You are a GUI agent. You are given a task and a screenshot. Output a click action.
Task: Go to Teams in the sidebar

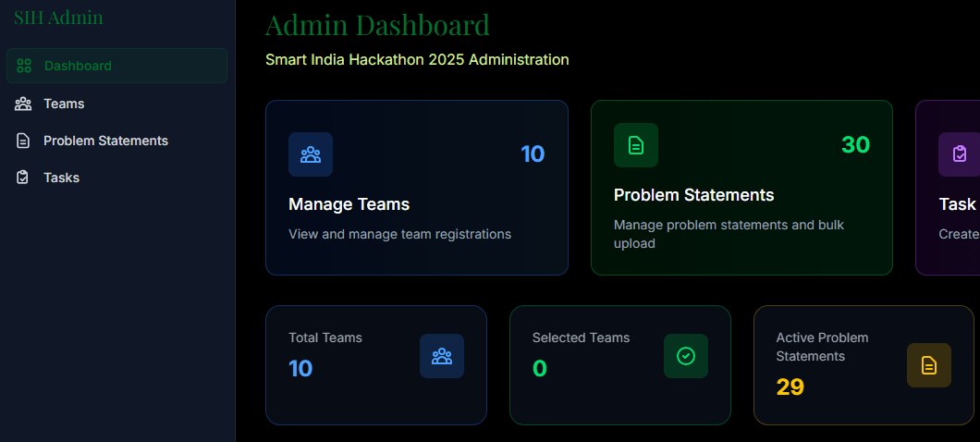[64, 104]
